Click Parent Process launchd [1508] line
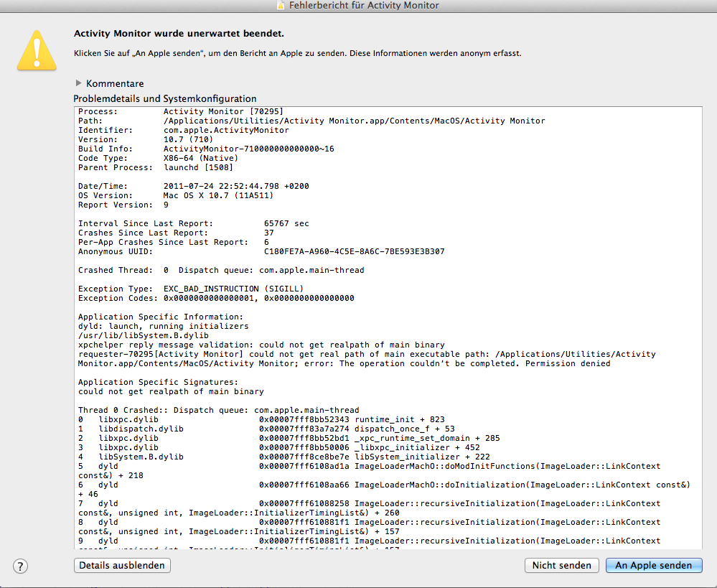Viewport: 717px width, 588px height. pos(156,167)
